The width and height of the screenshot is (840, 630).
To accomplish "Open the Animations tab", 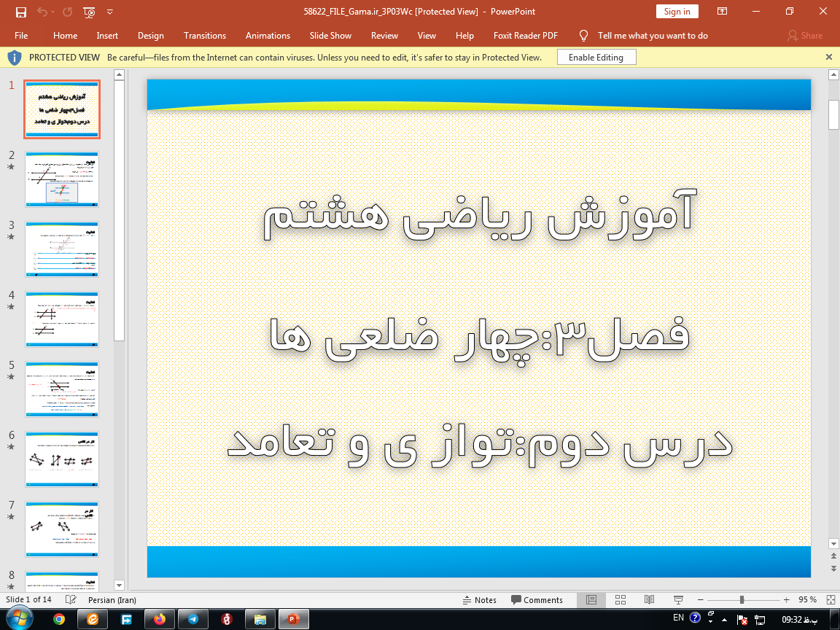I will tap(268, 36).
